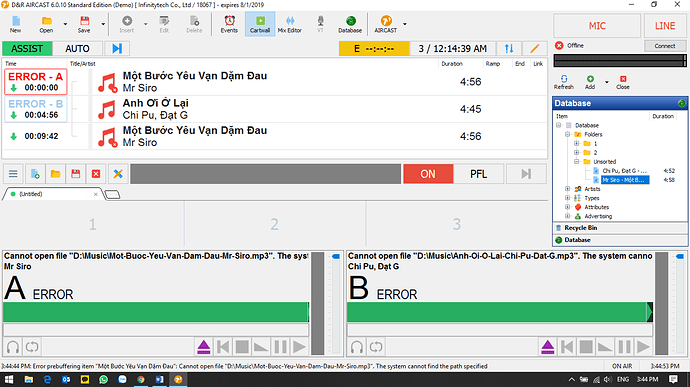
Task: Toggle the red ON button
Action: pos(428,174)
